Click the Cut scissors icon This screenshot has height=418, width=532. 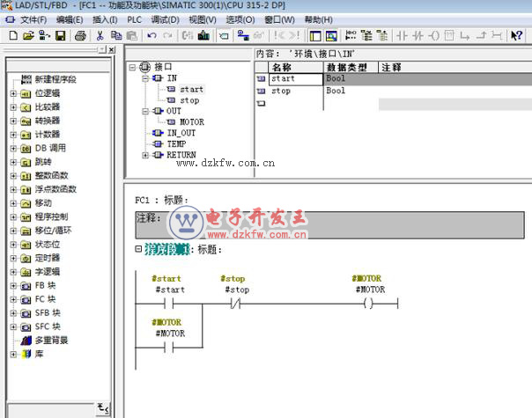[100, 35]
